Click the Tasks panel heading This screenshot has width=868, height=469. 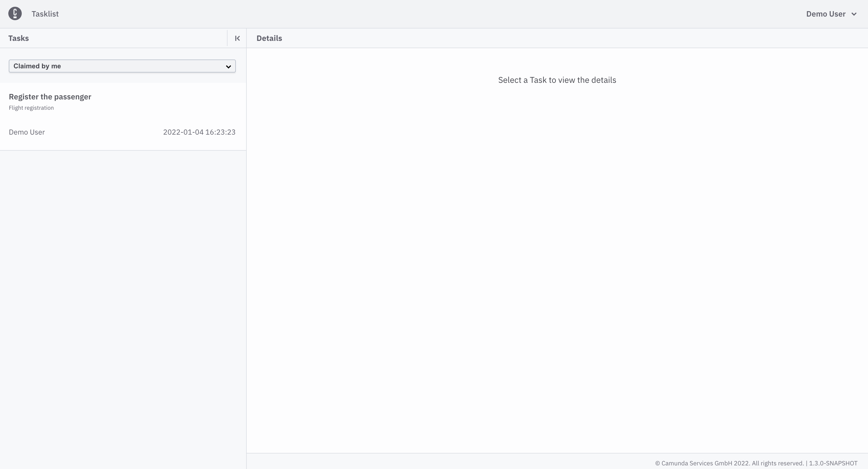tap(19, 38)
